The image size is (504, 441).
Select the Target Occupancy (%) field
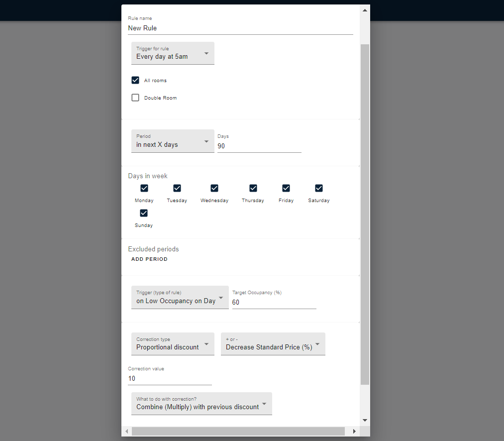274,302
